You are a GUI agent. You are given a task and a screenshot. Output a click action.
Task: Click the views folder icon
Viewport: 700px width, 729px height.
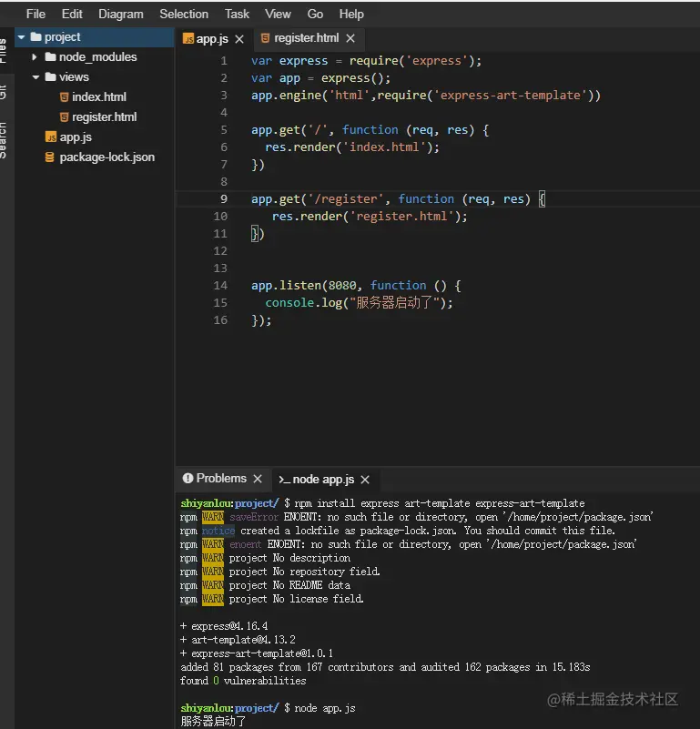click(x=50, y=76)
